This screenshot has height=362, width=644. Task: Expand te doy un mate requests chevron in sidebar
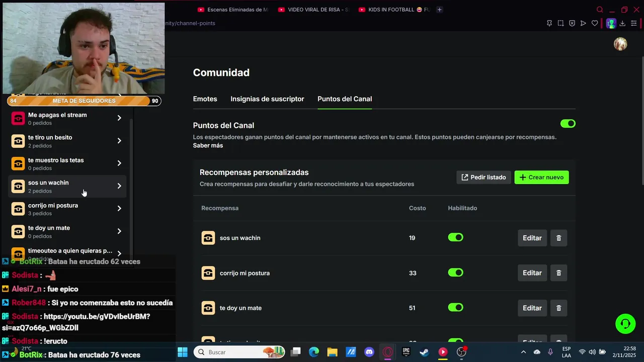click(x=119, y=231)
